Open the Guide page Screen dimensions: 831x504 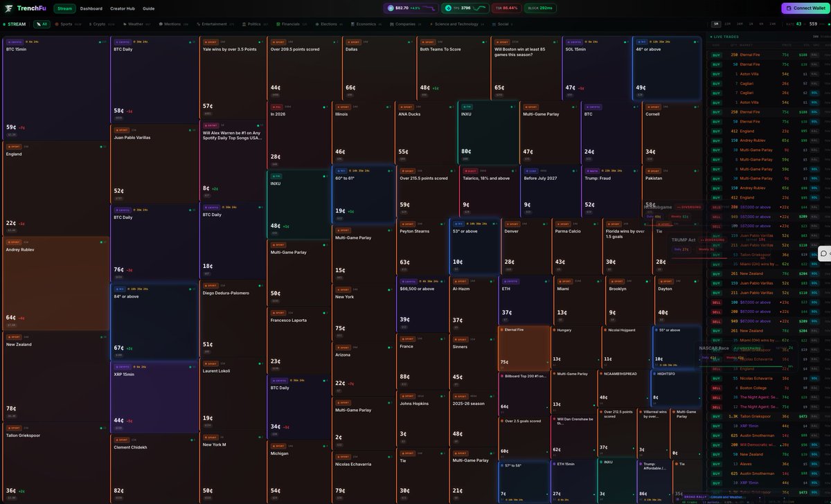[x=149, y=8]
